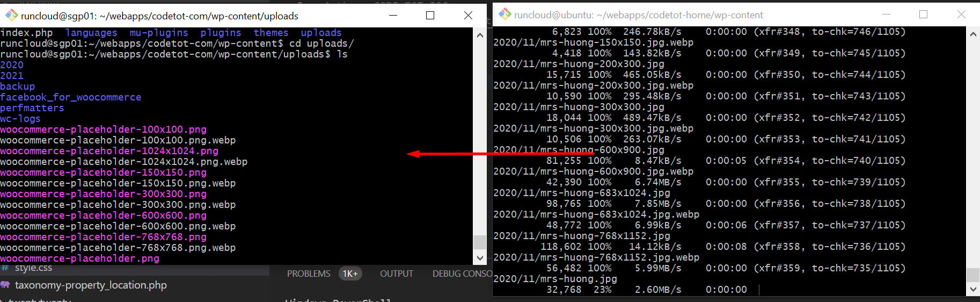Click the backup directory name
Image resolution: width=980 pixels, height=302 pixels.
(17, 87)
